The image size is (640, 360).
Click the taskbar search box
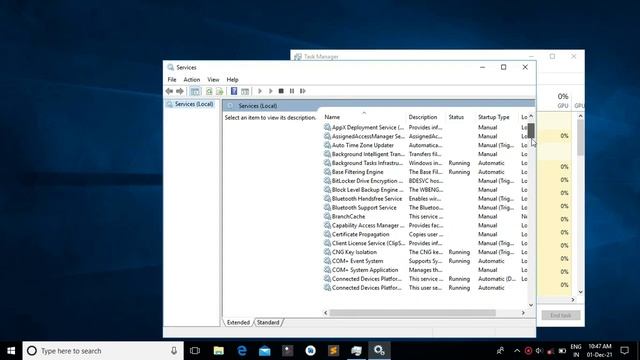tap(103, 351)
